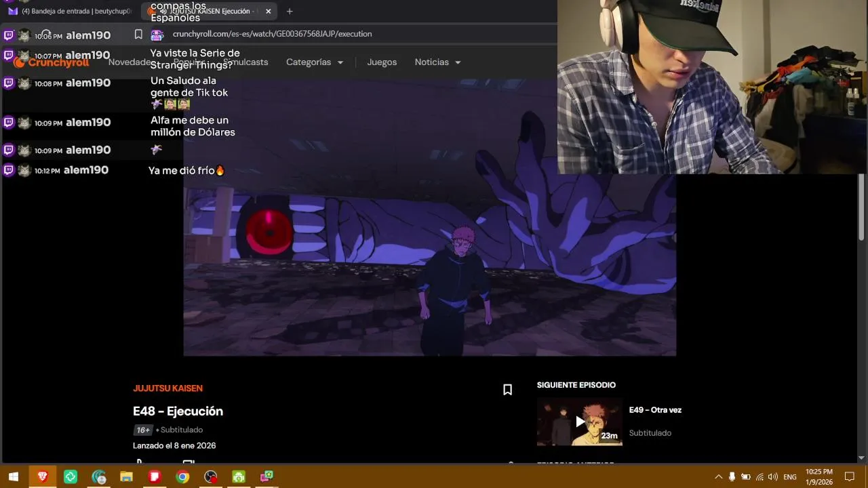
Task: Click the JUJUTSU KAISEN series link
Action: [x=167, y=388]
